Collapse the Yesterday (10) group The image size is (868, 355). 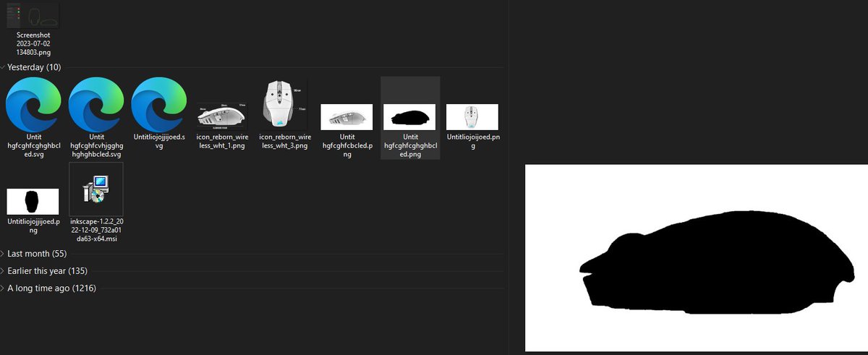(x=3, y=67)
